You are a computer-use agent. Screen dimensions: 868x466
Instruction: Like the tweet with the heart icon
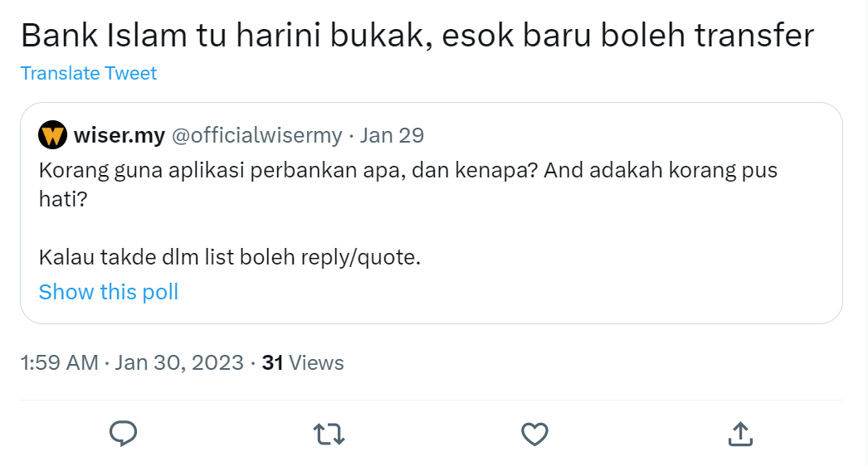point(534,433)
